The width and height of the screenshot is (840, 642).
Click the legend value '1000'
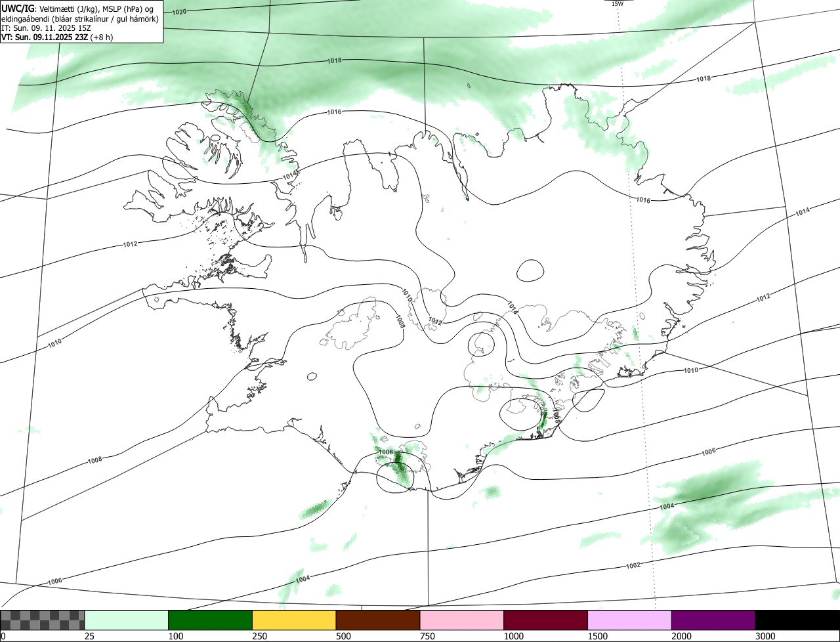514,636
